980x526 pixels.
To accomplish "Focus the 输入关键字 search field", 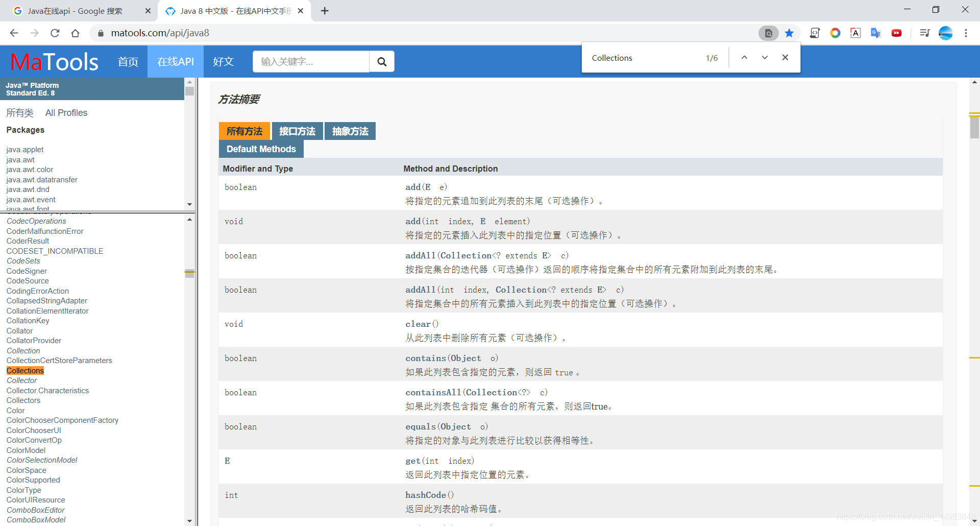I will tap(311, 61).
